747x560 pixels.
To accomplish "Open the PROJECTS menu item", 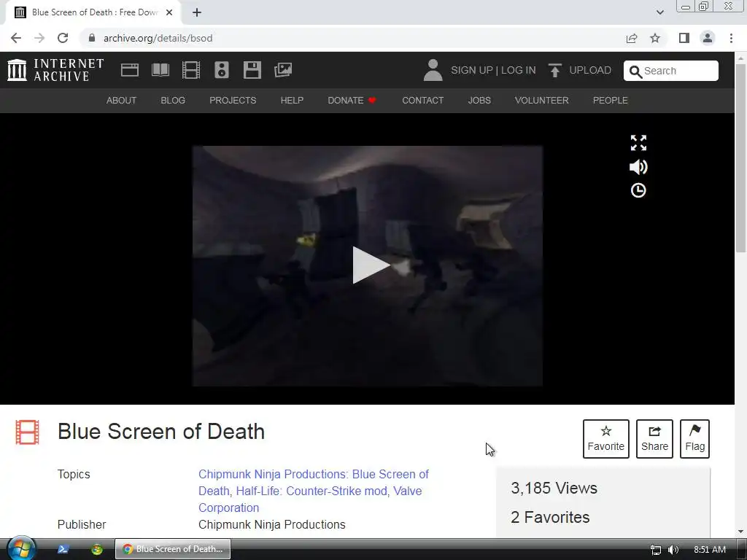I will [x=233, y=101].
